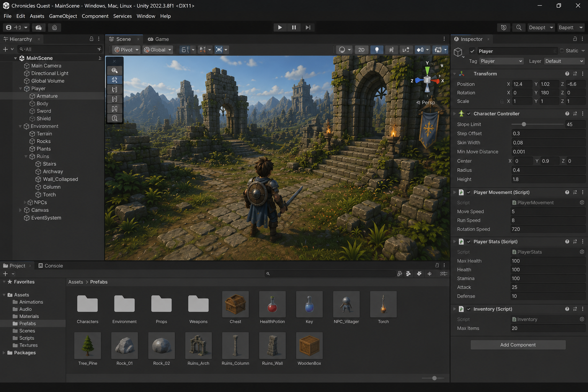Open the Bapett layout dropdown
This screenshot has width=588, height=392.
[x=570, y=28]
